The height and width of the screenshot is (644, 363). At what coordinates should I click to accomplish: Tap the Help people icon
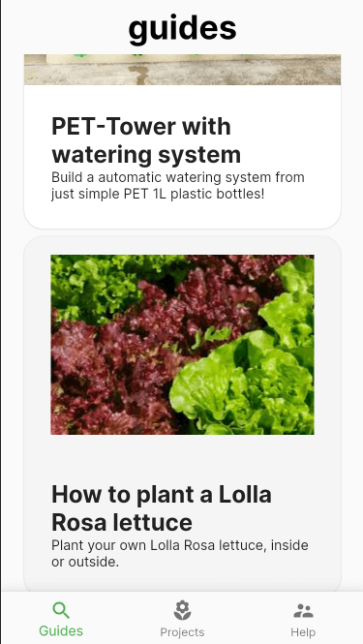coord(303,611)
